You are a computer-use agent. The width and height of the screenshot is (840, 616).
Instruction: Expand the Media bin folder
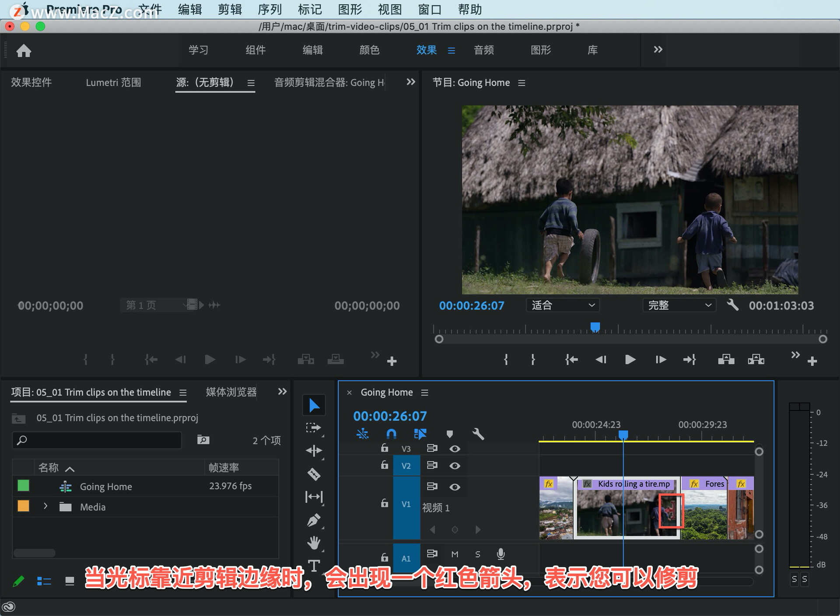point(45,507)
